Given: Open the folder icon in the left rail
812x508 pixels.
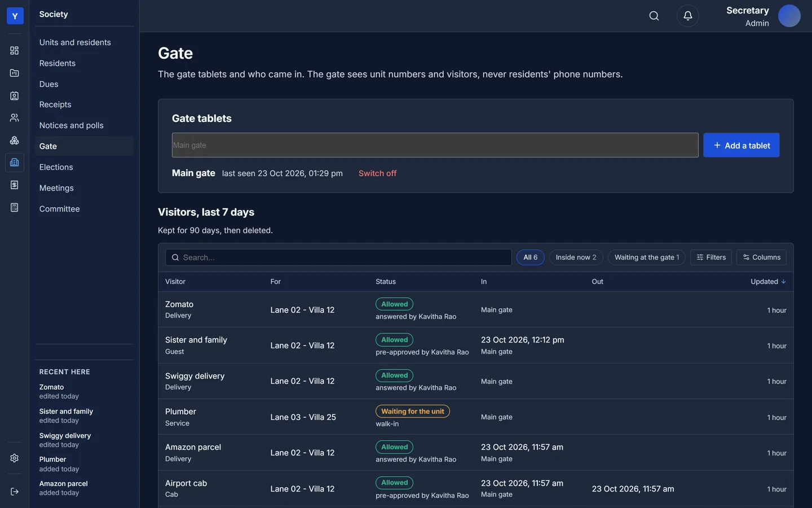Looking at the screenshot, I should 15,73.
